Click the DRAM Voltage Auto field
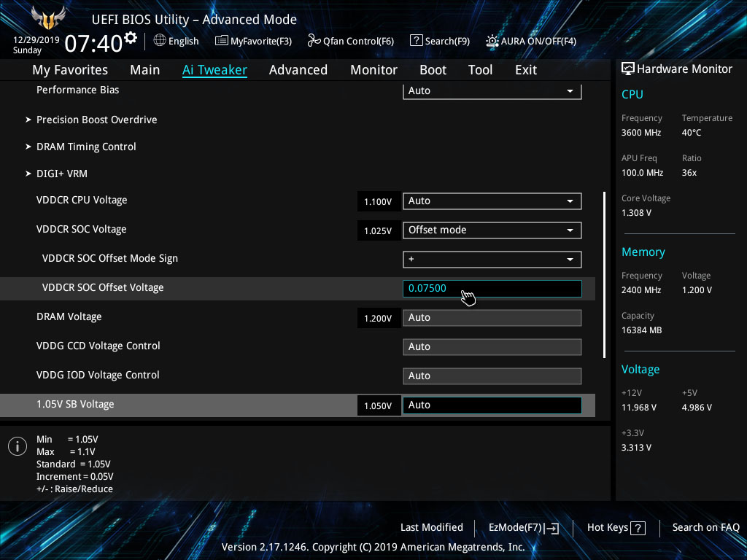This screenshot has height=560, width=747. 492,318
